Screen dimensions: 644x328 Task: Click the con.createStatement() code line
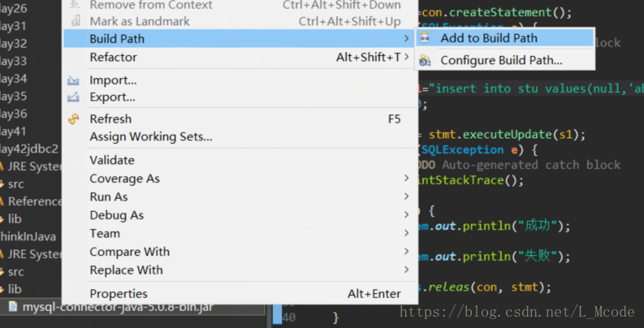pos(495,12)
